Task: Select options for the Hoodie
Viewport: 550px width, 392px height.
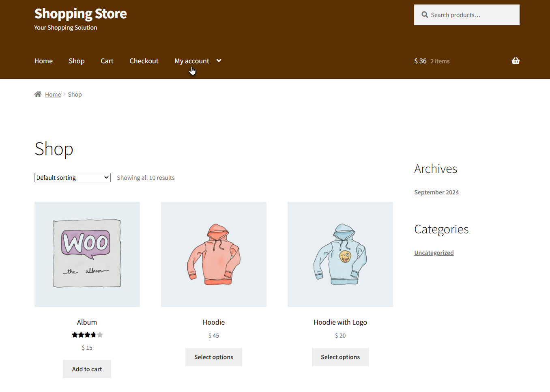Action: (x=214, y=357)
